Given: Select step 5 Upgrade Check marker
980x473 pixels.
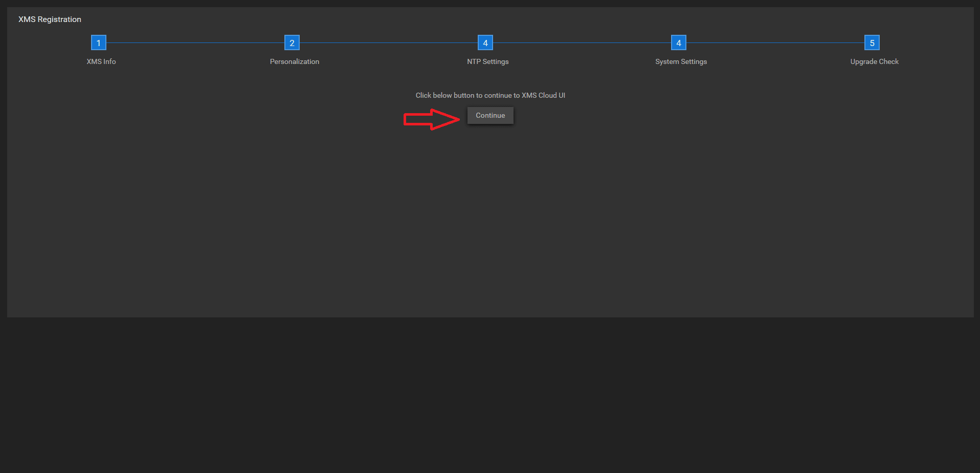Looking at the screenshot, I should click(872, 42).
